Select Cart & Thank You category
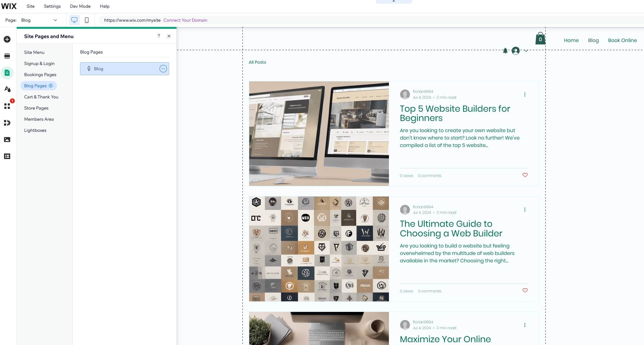644x345 pixels. point(41,97)
